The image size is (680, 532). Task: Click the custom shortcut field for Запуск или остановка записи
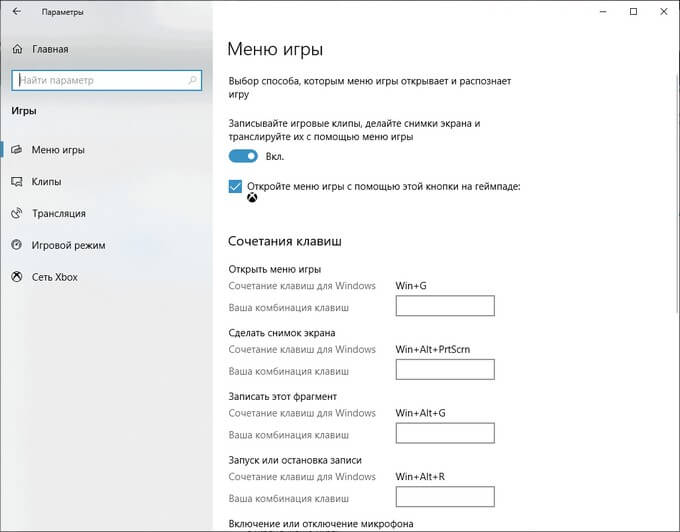coord(445,496)
